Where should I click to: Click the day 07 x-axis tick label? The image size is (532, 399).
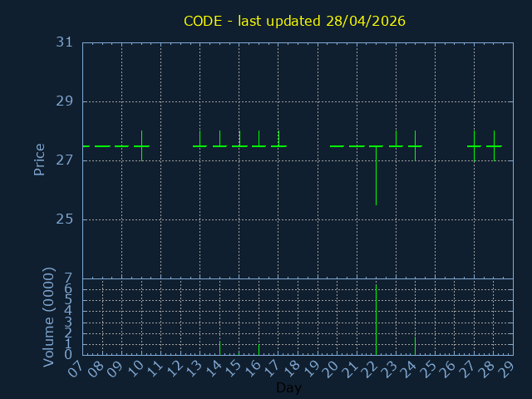[75, 369]
